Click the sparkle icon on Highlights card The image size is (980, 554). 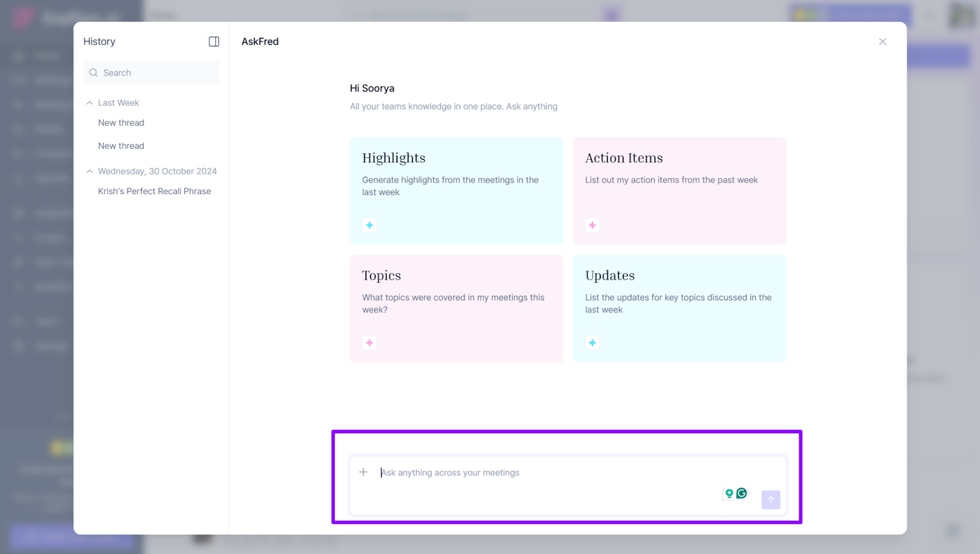[x=369, y=225]
